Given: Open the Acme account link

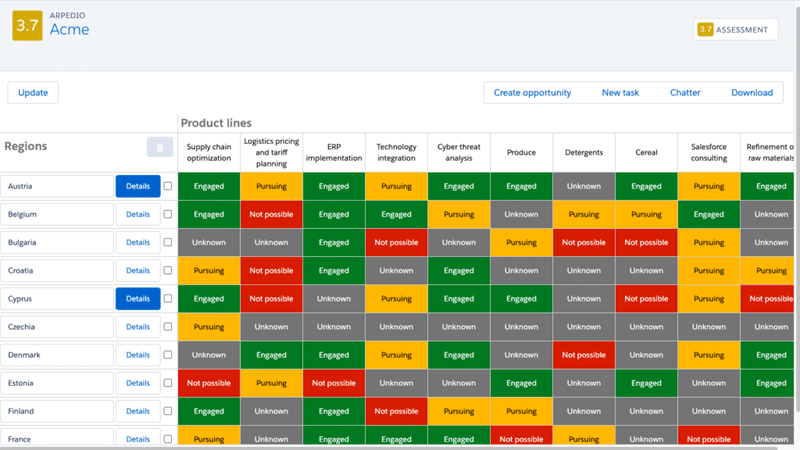Looking at the screenshot, I should click(x=69, y=30).
